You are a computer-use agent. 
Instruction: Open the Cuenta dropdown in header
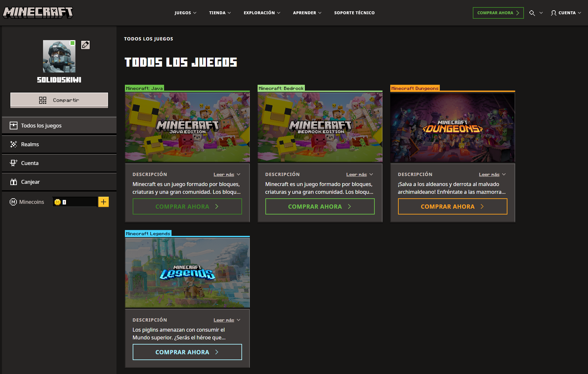(x=566, y=13)
